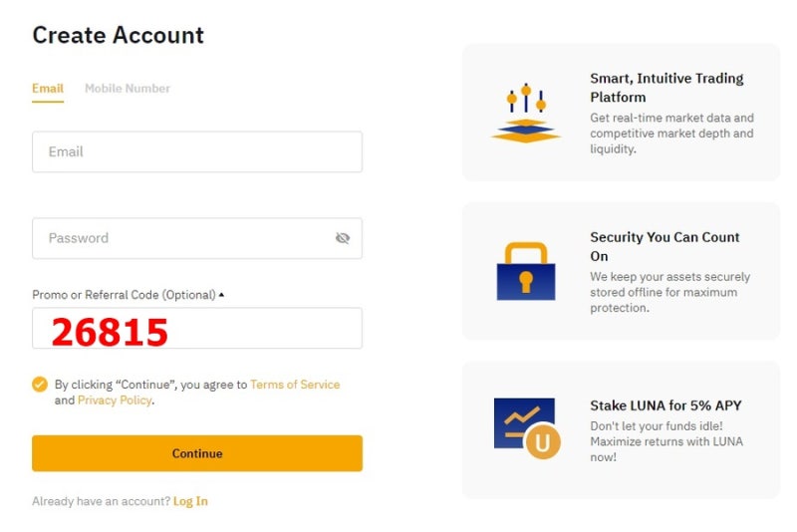Open the Privacy Policy link
797x532 pixels.
coord(115,400)
